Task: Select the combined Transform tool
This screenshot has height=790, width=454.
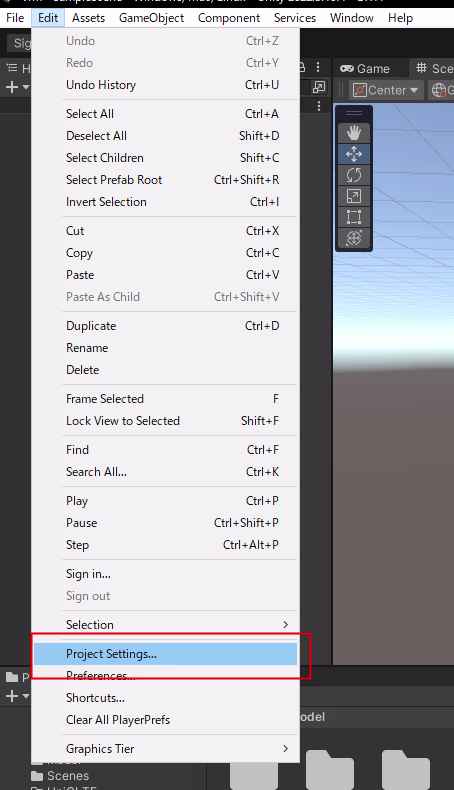Action: [354, 238]
